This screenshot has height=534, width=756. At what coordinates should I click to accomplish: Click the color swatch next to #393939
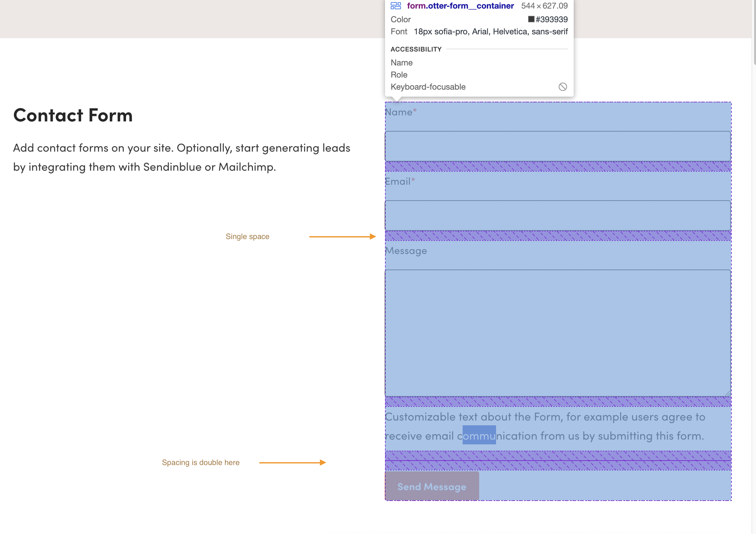pyautogui.click(x=531, y=19)
